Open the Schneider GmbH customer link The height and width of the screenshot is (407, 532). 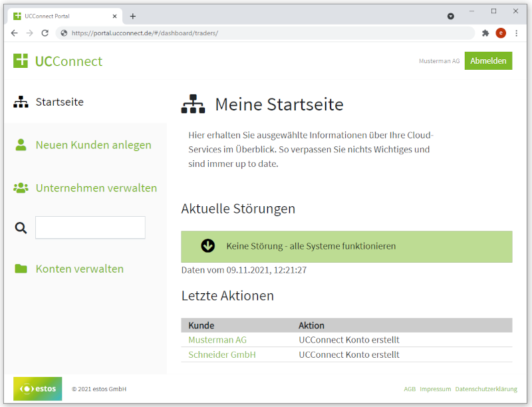coord(222,354)
